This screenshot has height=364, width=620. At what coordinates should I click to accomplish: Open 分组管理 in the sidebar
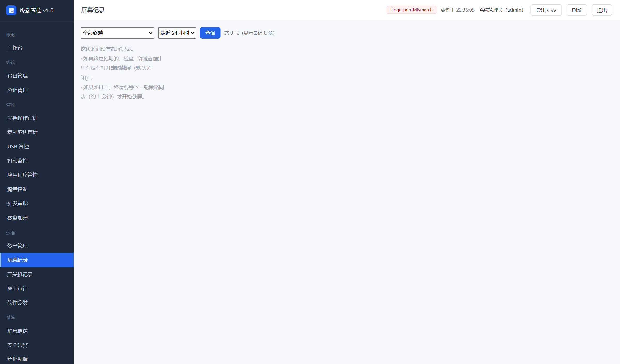tap(37, 90)
